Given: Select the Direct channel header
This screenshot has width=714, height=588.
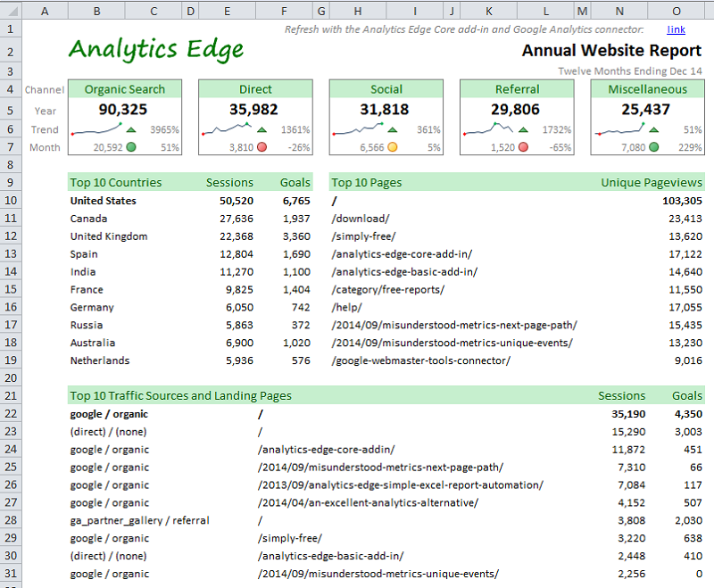Looking at the screenshot, I should (255, 89).
